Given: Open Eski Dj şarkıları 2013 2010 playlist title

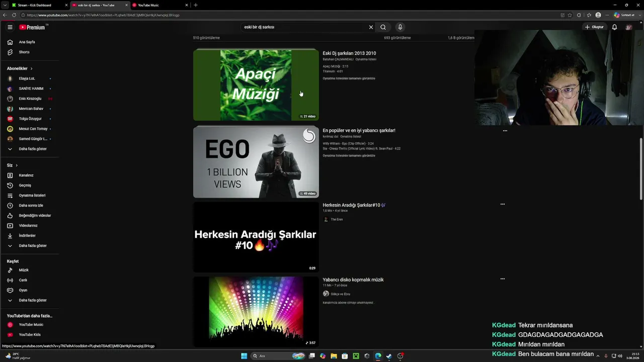Looking at the screenshot, I should [349, 53].
